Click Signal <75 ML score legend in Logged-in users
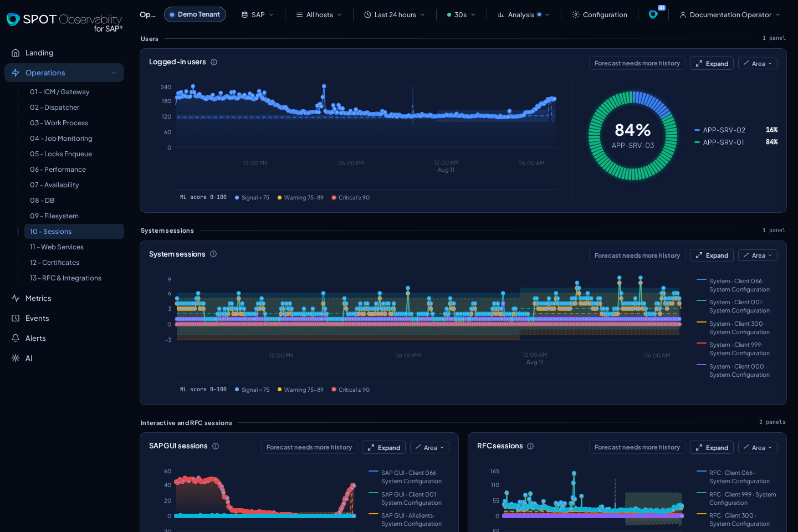This screenshot has width=798, height=532. tap(252, 198)
